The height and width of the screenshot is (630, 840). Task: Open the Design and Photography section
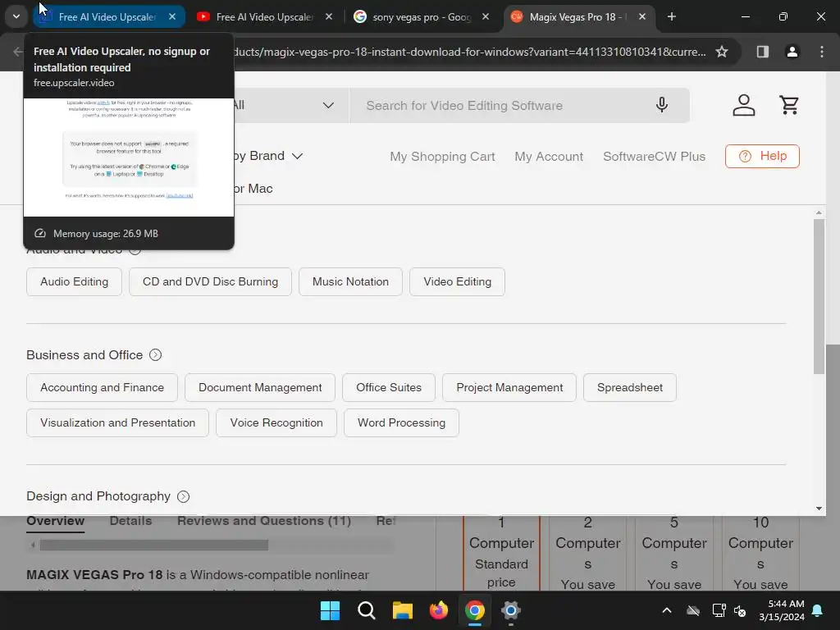[98, 496]
